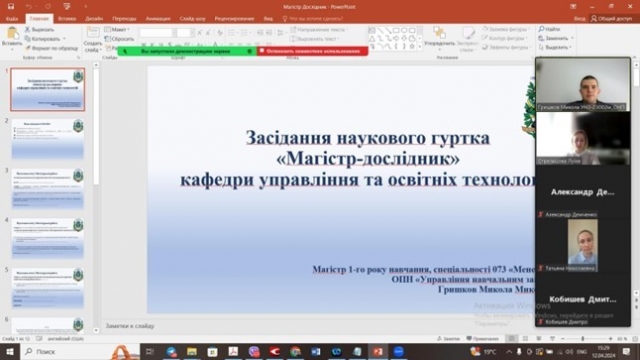This screenshot has width=640, height=360.
Task: Expand clipboard group dialog launcher
Action: coord(78,58)
